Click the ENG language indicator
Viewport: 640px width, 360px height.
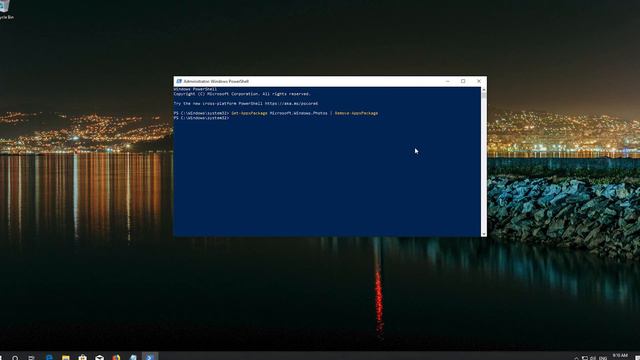[603, 358]
